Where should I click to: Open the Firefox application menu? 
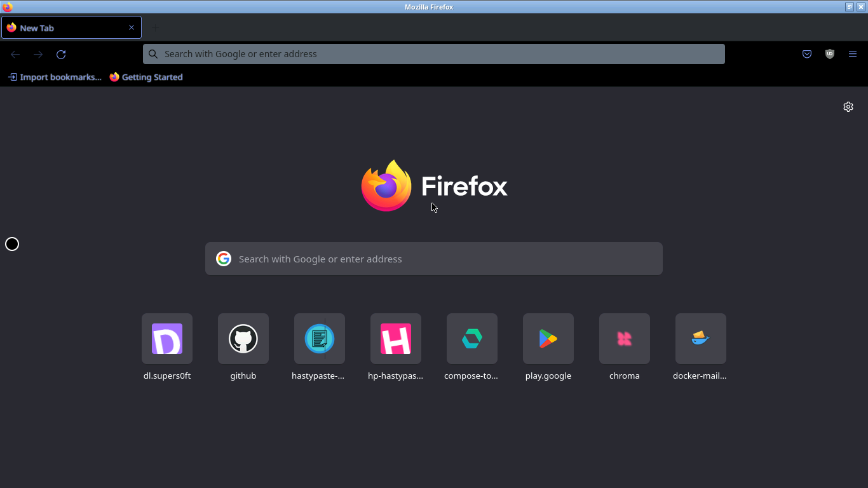click(x=853, y=54)
